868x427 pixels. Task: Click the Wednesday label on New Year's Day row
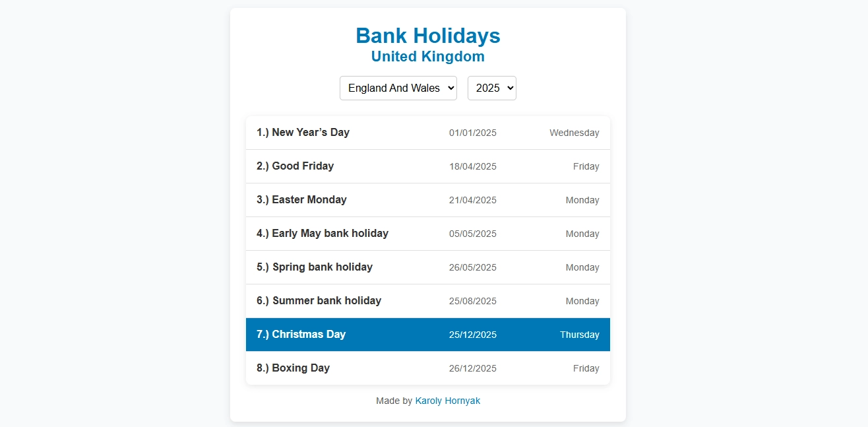(x=574, y=133)
